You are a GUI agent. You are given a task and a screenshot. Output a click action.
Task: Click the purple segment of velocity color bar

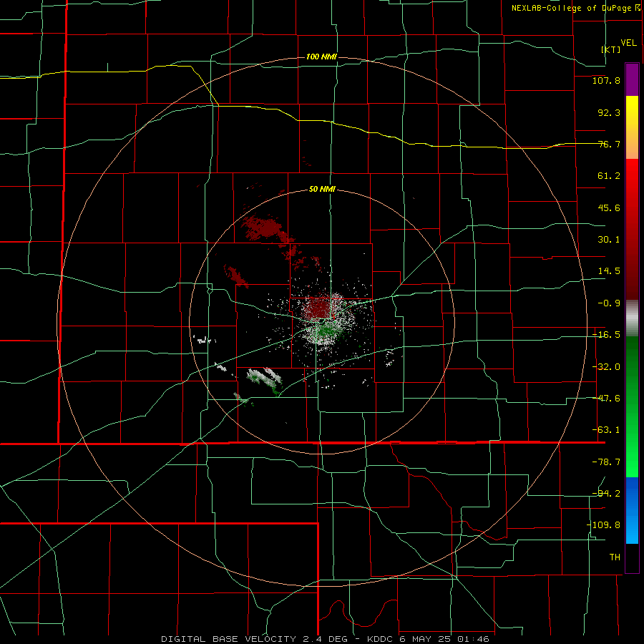pos(632,79)
